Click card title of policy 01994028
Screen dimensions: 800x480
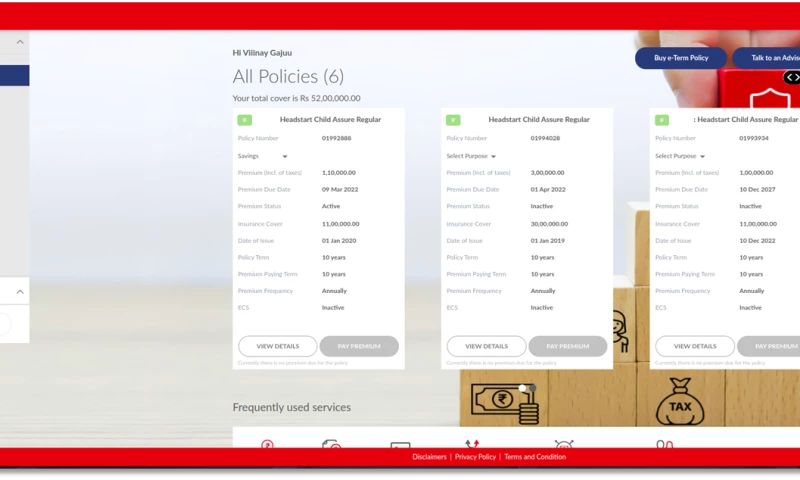coord(539,119)
